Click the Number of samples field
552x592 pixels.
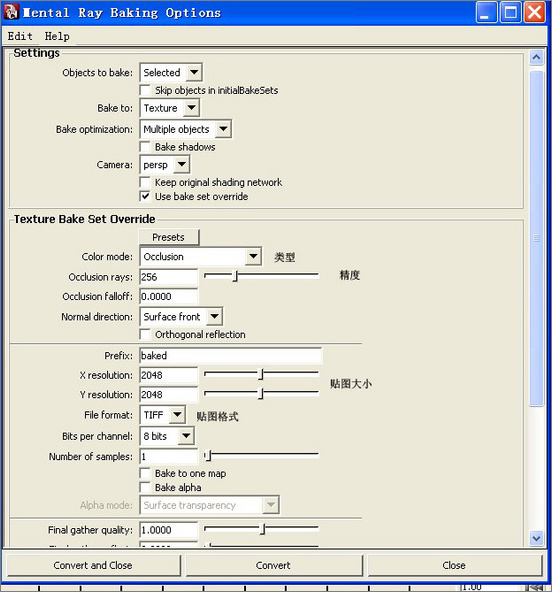(168, 456)
